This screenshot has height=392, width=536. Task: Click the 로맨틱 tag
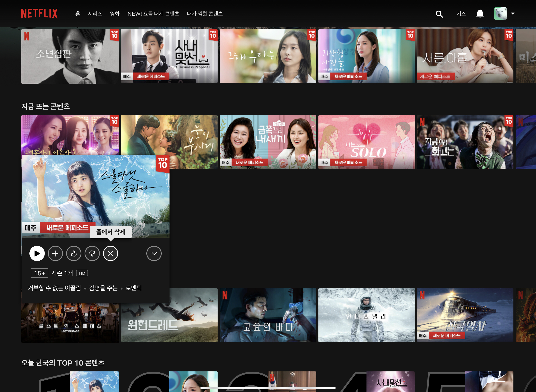133,288
